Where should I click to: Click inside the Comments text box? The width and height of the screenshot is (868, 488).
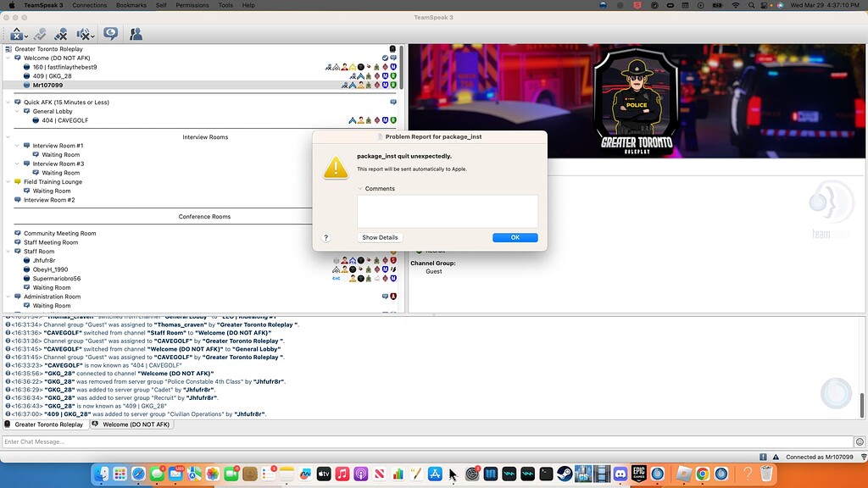(448, 211)
